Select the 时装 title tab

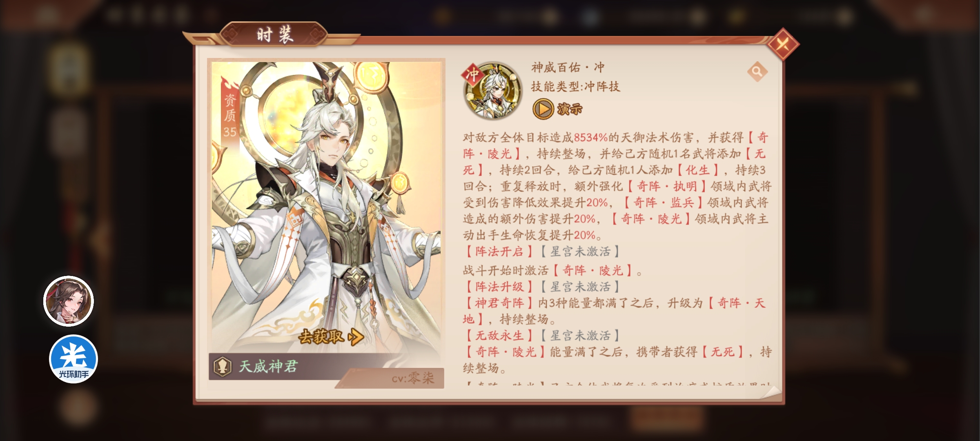click(275, 35)
